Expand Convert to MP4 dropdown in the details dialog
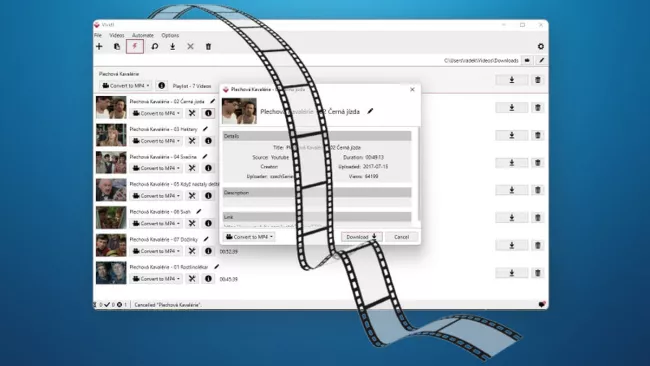Screen dimensions: 650x366 [x=249, y=237]
